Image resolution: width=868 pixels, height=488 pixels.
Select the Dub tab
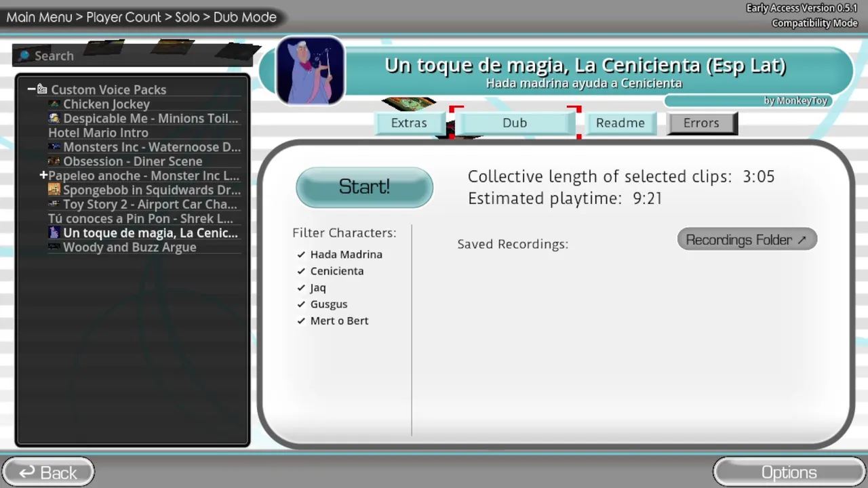point(515,123)
